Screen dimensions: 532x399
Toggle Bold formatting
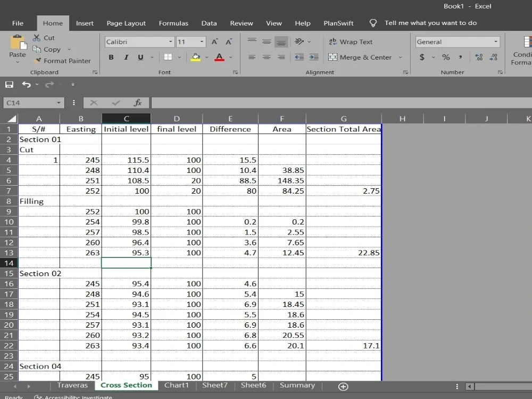(x=111, y=57)
